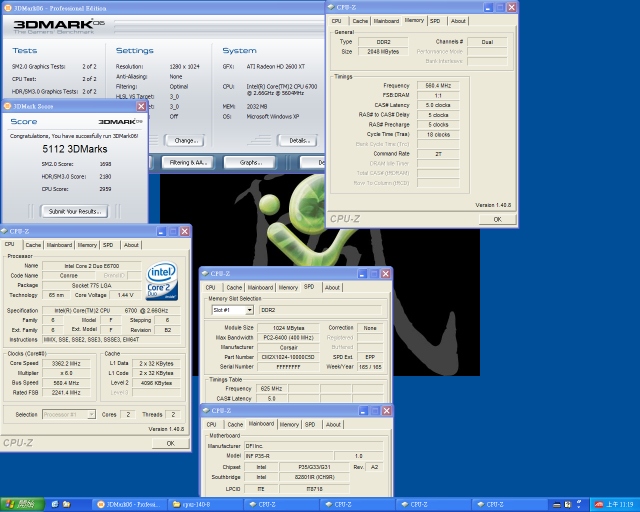The height and width of the screenshot is (512, 640).
Task: Click the Channels # Dual value
Action: 487,42
